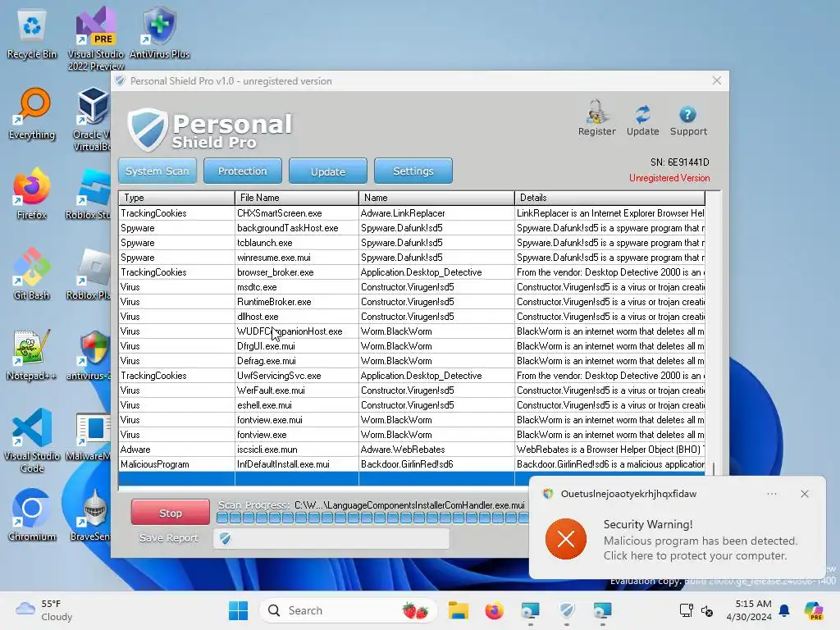Sort by the Type column header

[x=176, y=198]
